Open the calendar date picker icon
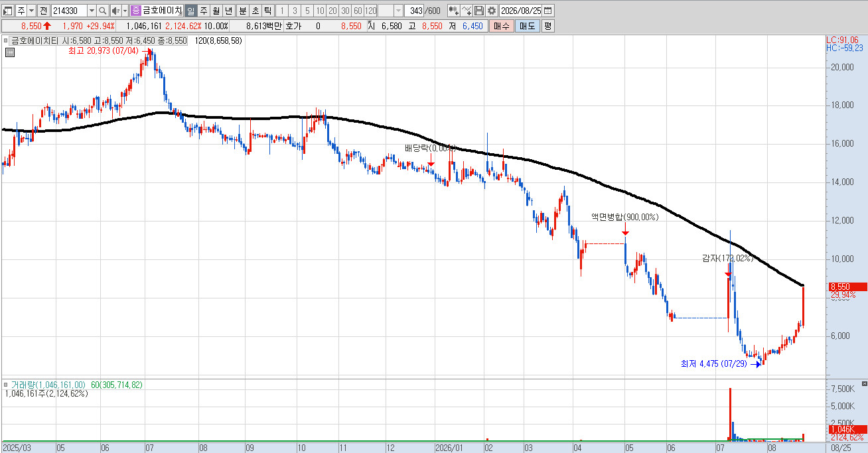 coord(548,11)
